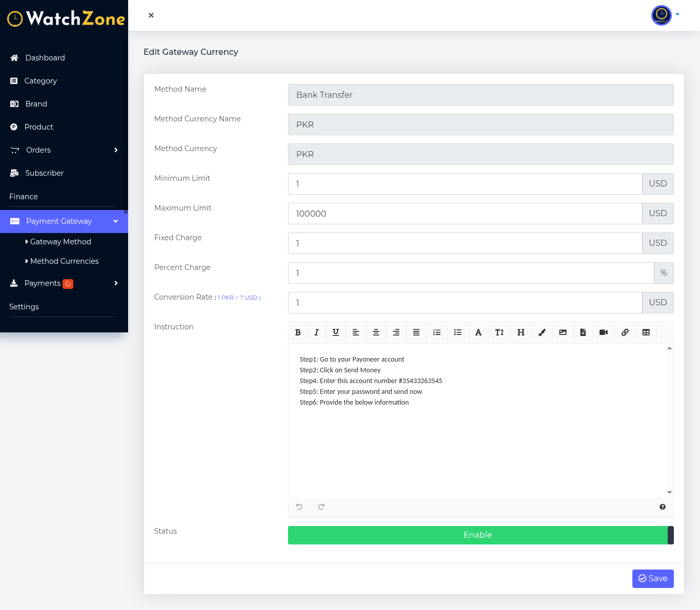Toggle underline formatting in editor
This screenshot has height=610, width=700.
click(x=336, y=332)
